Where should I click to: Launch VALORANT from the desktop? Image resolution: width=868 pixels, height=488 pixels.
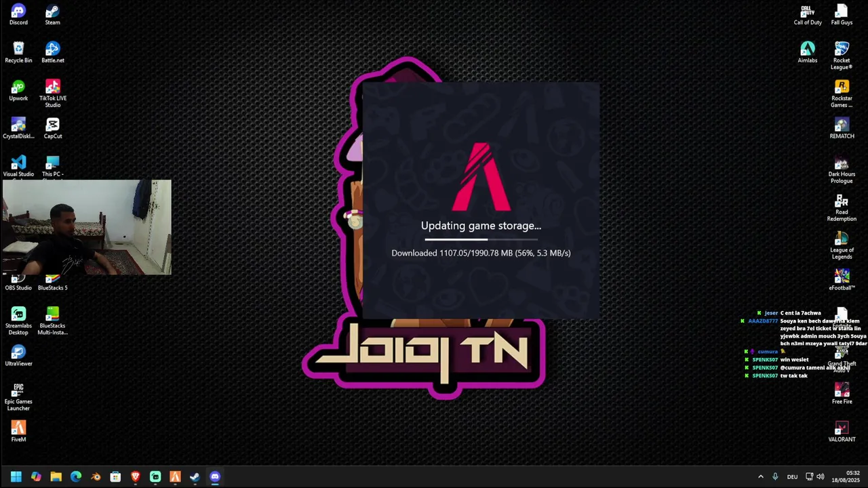[842, 432]
